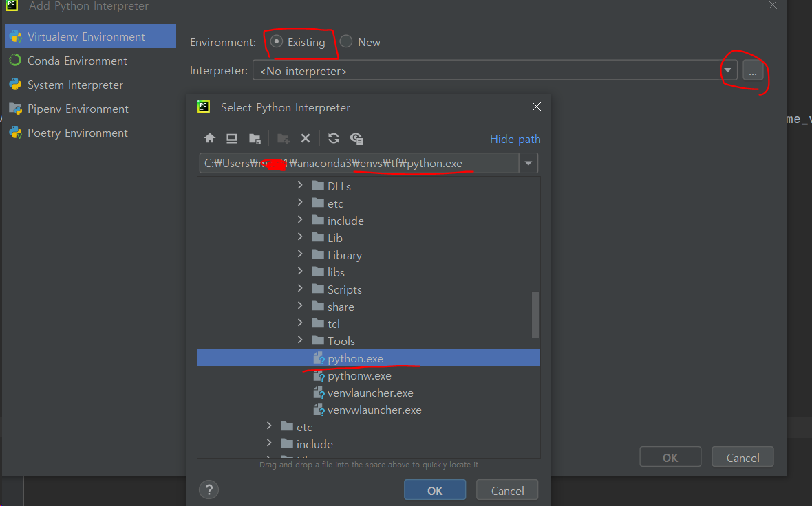
Task: Select the Tools folder row
Action: [x=368, y=341]
